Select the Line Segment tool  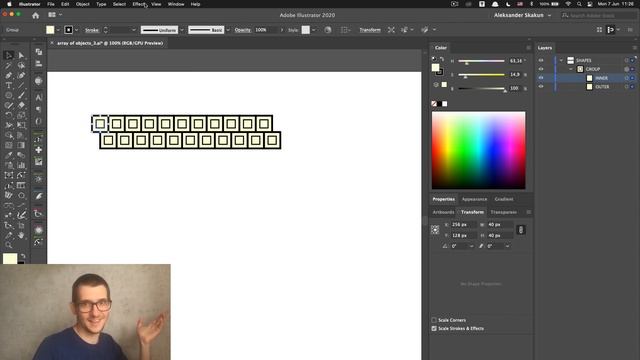pyautogui.click(x=21, y=85)
